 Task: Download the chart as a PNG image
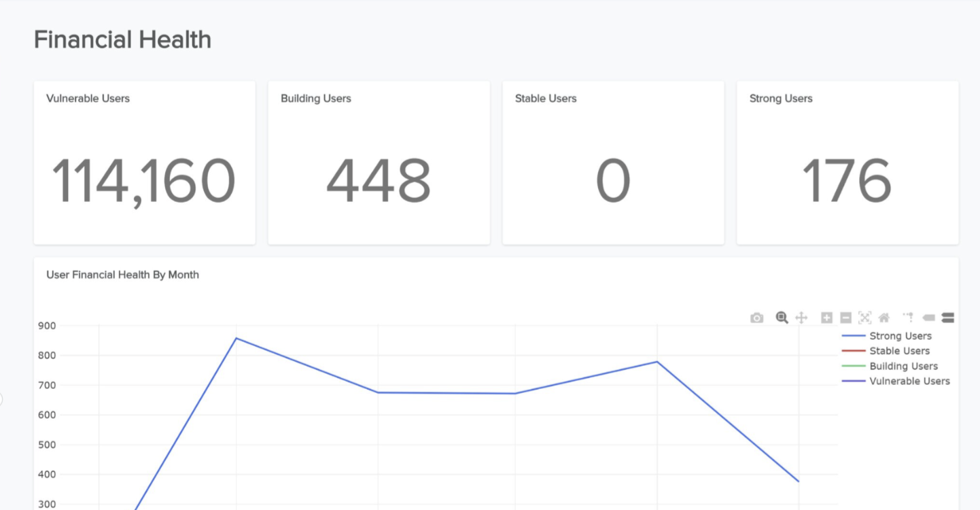click(x=756, y=317)
